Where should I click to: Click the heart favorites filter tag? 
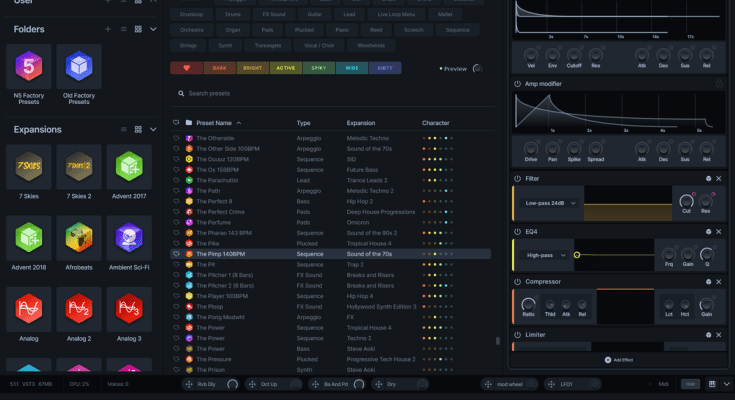point(186,68)
